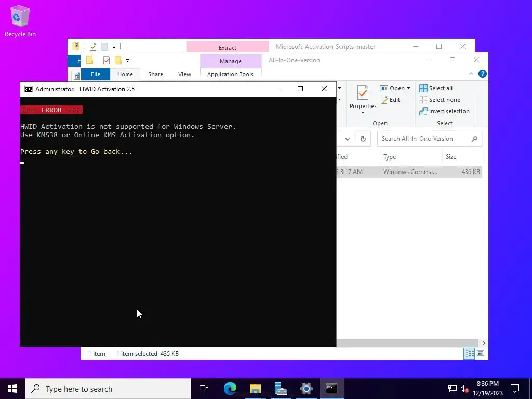Viewport: 532px width, 399px height.
Task: Open Quick Access dropdown in back Explorer window
Action: (x=114, y=47)
